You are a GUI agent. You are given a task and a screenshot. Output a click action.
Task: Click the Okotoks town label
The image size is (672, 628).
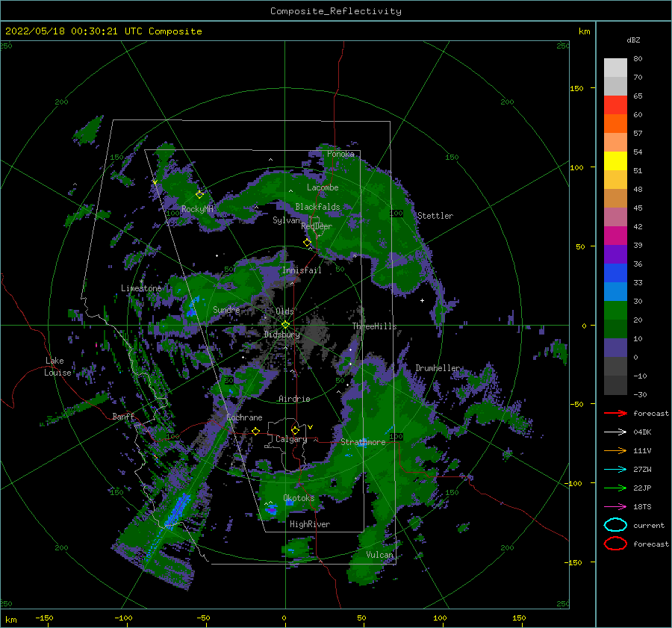click(299, 498)
